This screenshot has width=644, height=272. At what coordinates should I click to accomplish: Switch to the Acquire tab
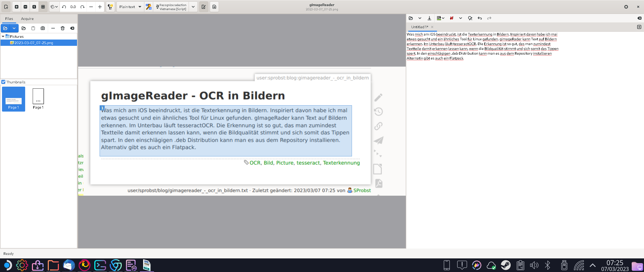tap(27, 19)
